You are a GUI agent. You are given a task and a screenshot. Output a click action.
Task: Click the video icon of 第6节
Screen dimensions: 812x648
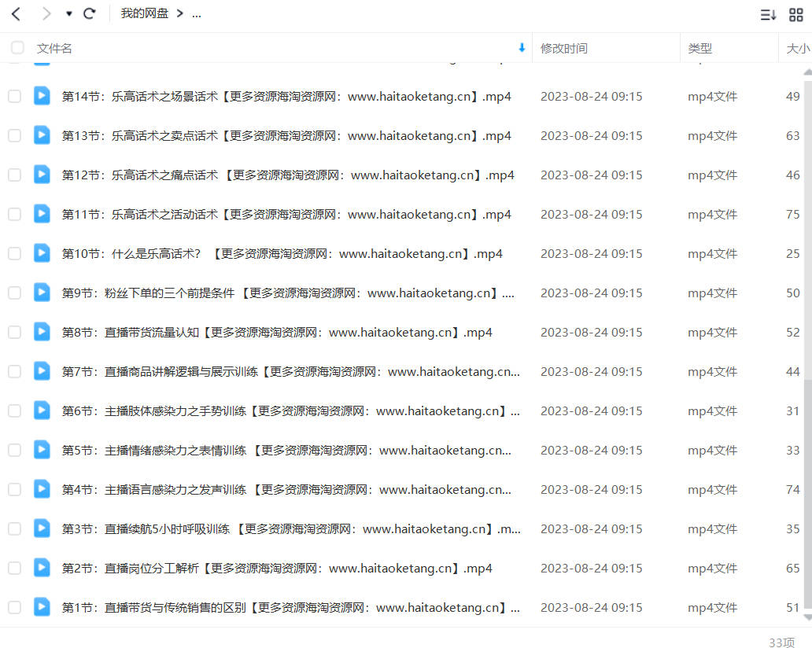tap(42, 411)
